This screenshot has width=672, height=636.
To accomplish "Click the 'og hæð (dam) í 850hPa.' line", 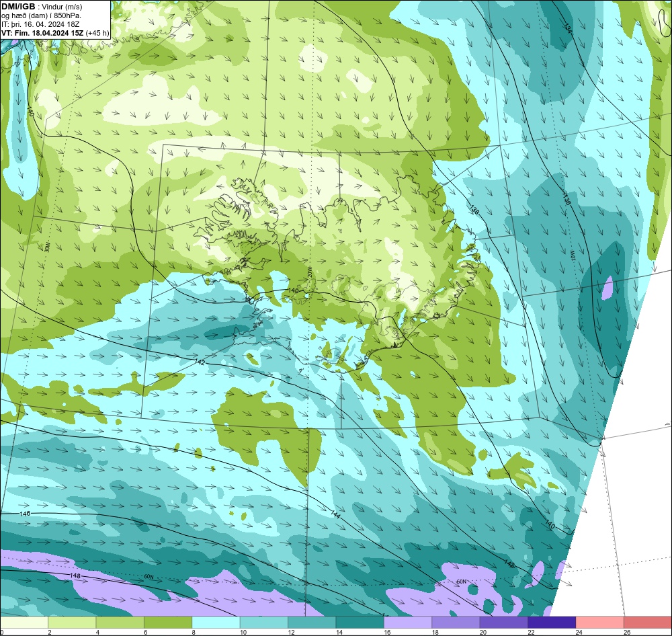I will click(41, 15).
